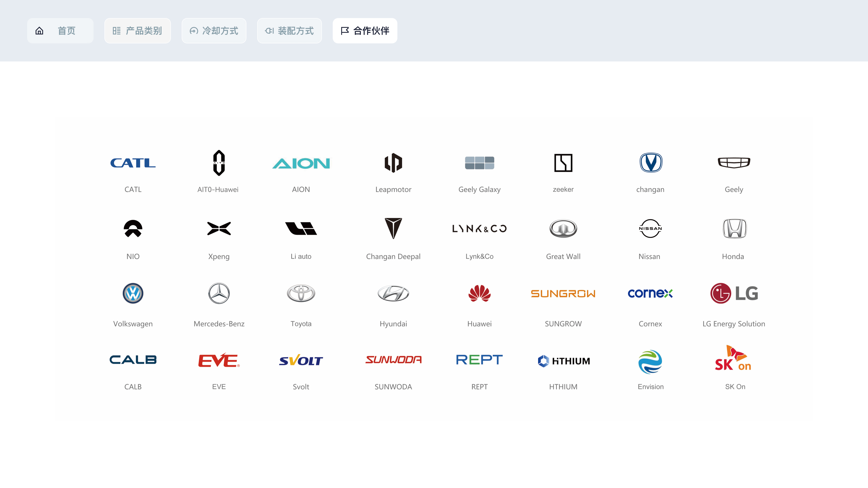The height and width of the screenshot is (488, 868).
Task: Click the AION logo
Action: click(301, 163)
